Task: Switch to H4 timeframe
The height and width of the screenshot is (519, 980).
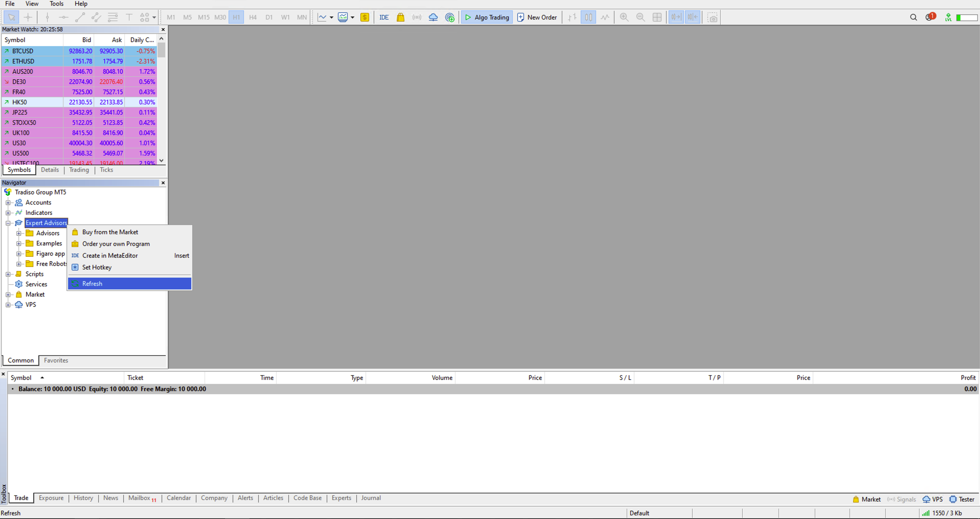Action: (253, 17)
